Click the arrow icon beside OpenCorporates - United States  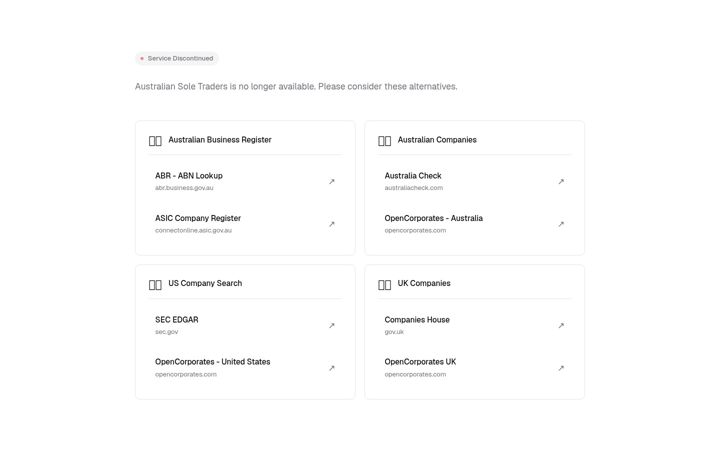[332, 368]
